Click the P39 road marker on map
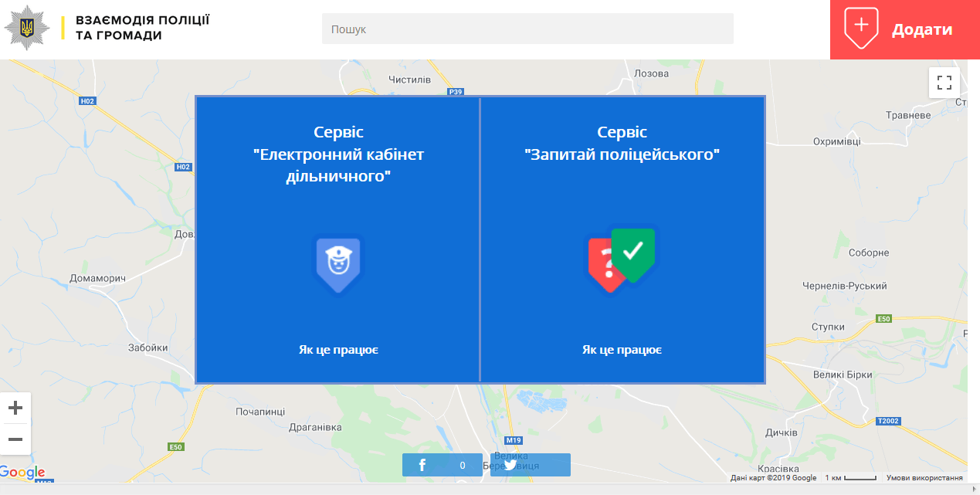Viewport: 980px width, 495px height. tap(456, 92)
